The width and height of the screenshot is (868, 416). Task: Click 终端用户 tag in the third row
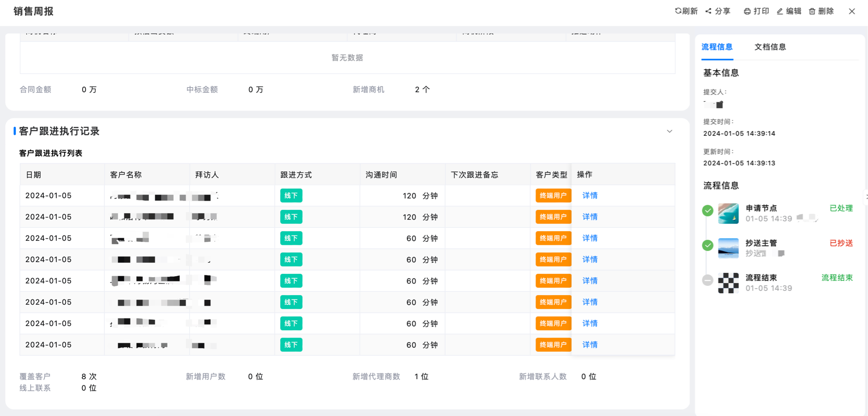point(553,238)
